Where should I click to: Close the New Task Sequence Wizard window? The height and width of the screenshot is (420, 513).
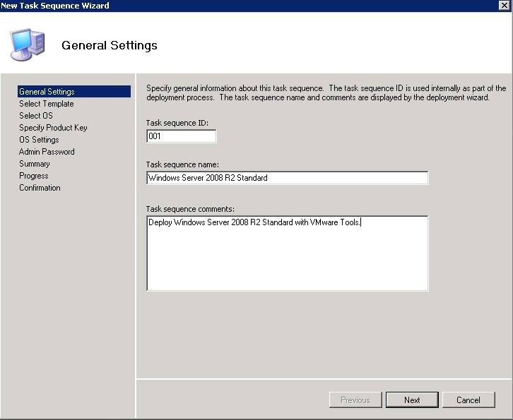(504, 5)
